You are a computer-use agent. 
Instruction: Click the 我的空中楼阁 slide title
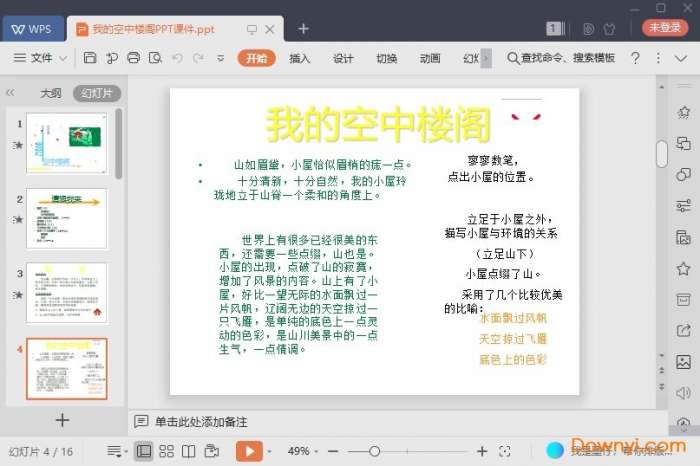point(378,125)
